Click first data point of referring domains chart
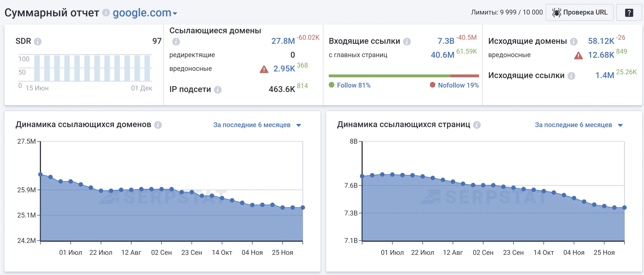The width and height of the screenshot is (644, 275). tap(40, 174)
